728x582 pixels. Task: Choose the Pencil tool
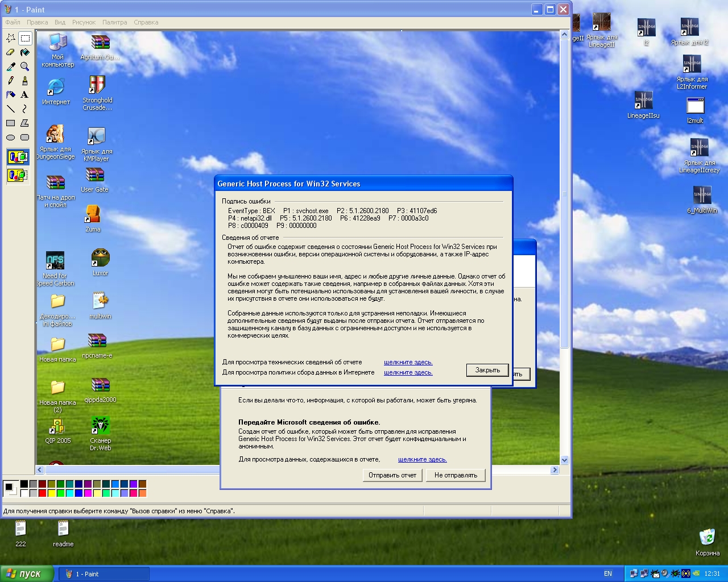(11, 81)
